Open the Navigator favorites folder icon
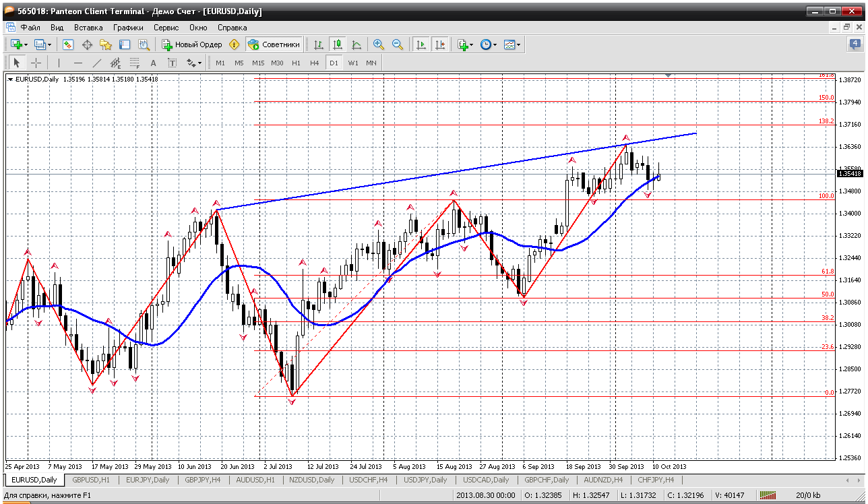 (106, 44)
